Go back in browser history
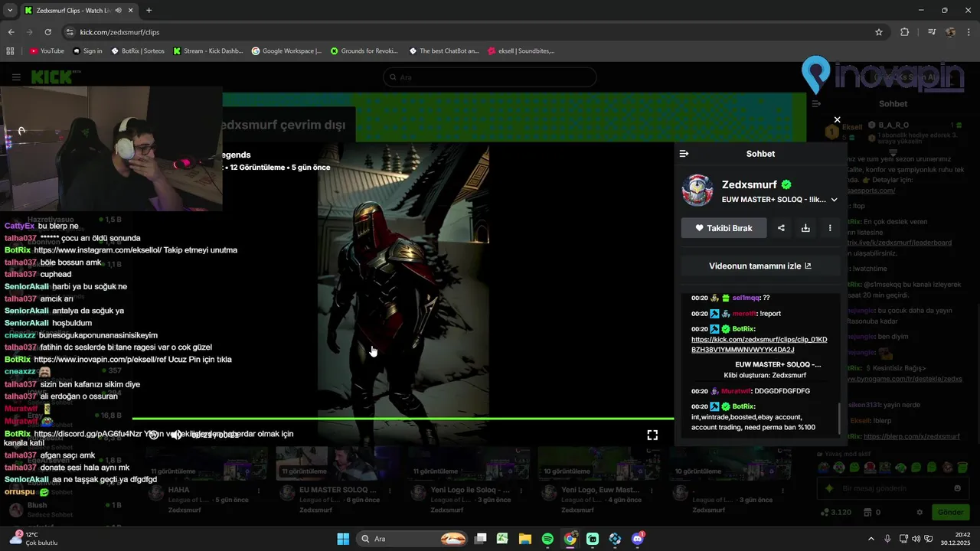Image resolution: width=980 pixels, height=551 pixels. [11, 32]
